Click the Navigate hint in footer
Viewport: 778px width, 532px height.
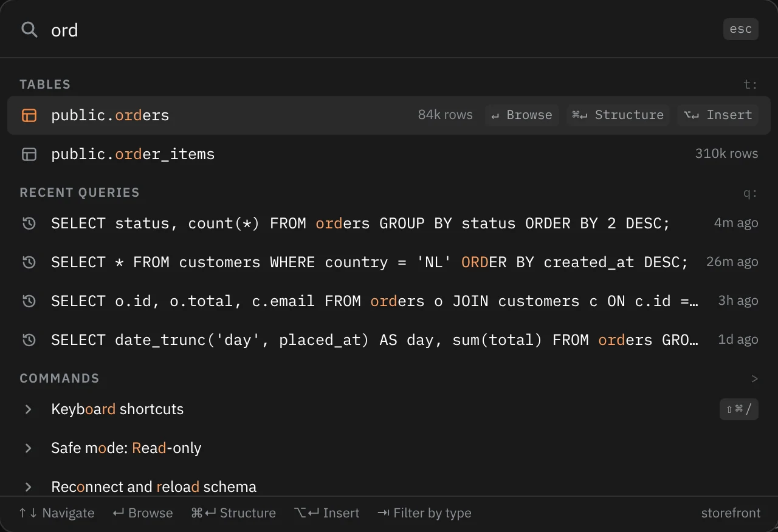tap(57, 513)
